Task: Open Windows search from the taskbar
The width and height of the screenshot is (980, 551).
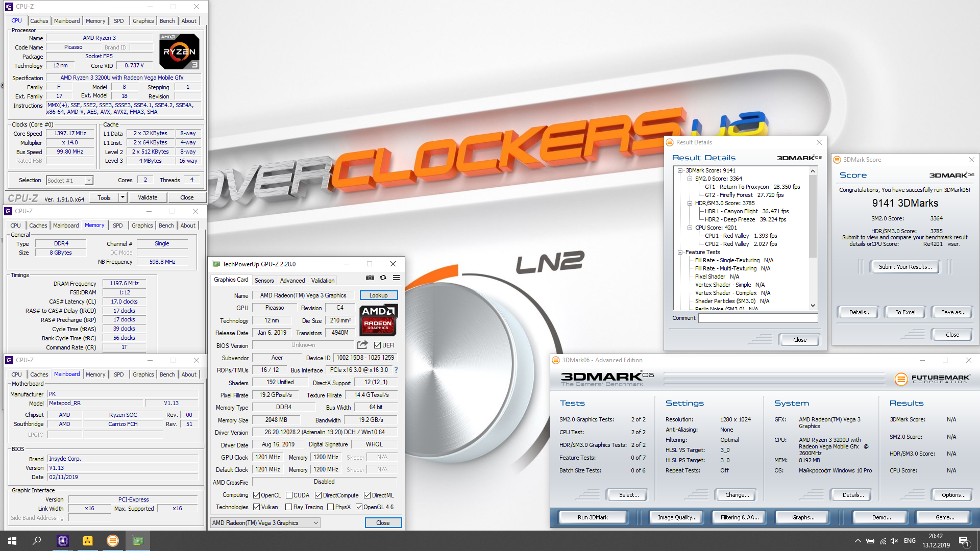Action: (x=37, y=541)
